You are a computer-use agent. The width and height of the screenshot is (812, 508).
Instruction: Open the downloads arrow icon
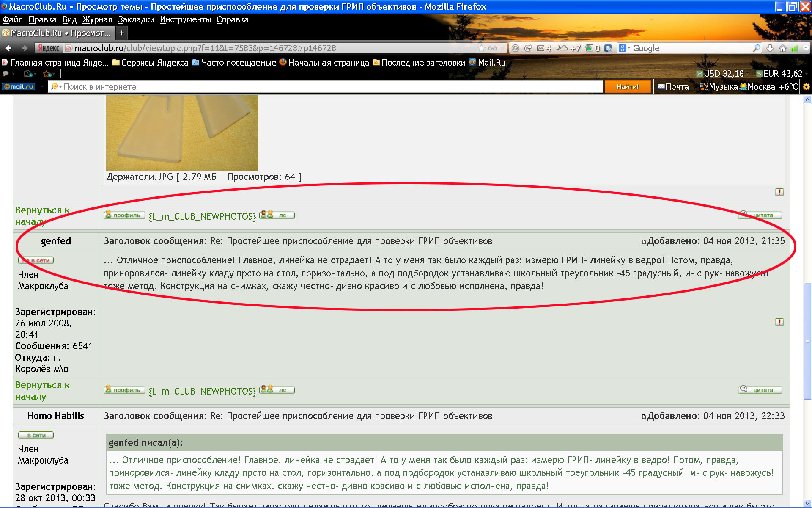pyautogui.click(x=770, y=48)
